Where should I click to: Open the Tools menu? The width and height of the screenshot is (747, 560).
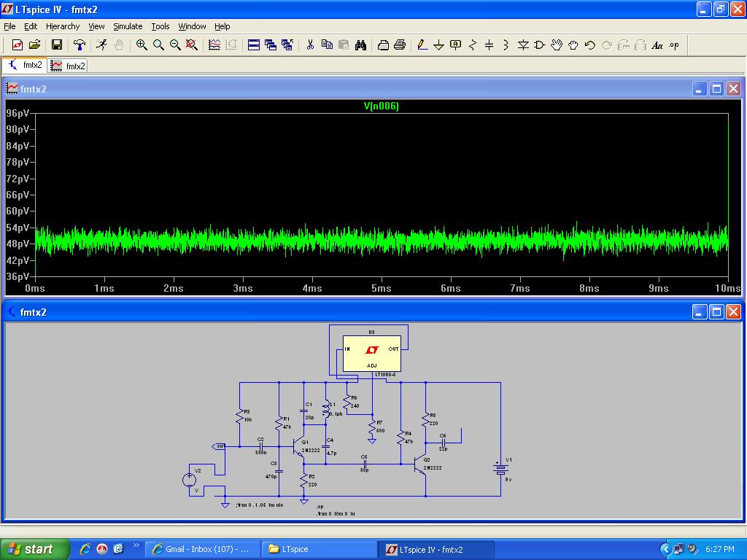(160, 26)
